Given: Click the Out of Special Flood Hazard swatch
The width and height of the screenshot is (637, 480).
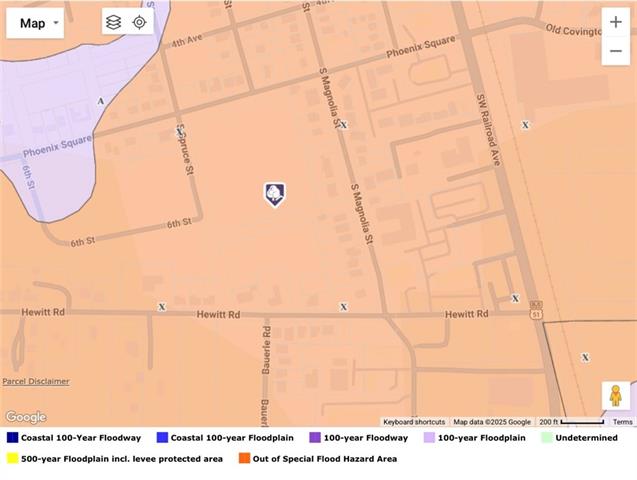Looking at the screenshot, I should 244,459.
